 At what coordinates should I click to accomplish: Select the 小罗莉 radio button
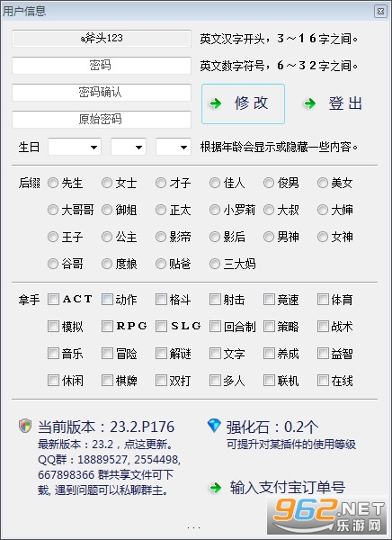click(x=215, y=210)
